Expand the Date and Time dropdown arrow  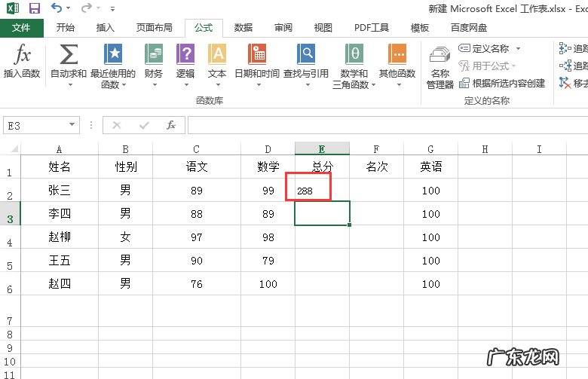point(259,85)
